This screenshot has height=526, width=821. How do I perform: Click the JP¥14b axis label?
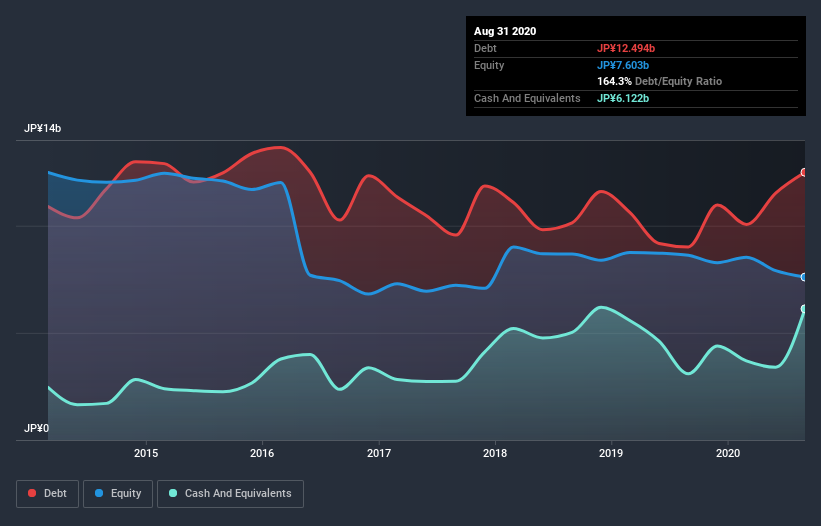click(x=42, y=128)
